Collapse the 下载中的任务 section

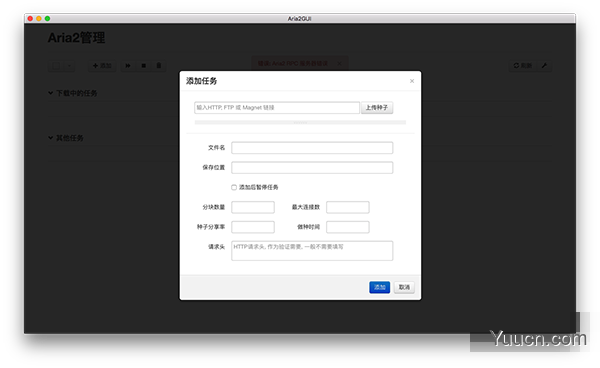point(73,93)
